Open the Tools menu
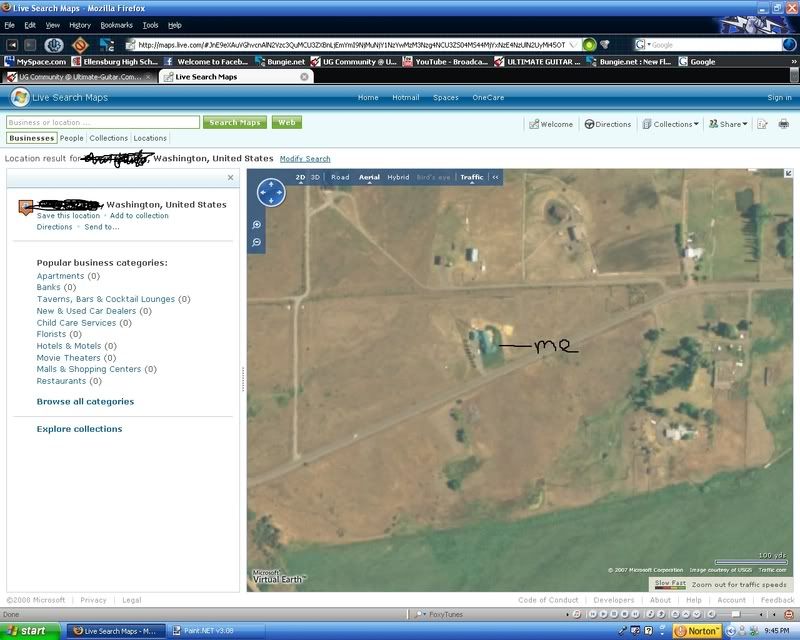Image resolution: width=800 pixels, height=640 pixels. click(x=151, y=25)
